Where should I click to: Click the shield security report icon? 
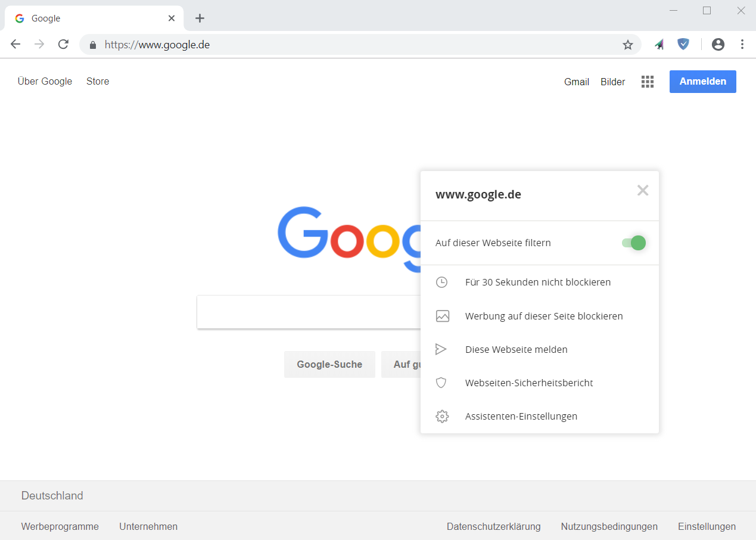[441, 383]
